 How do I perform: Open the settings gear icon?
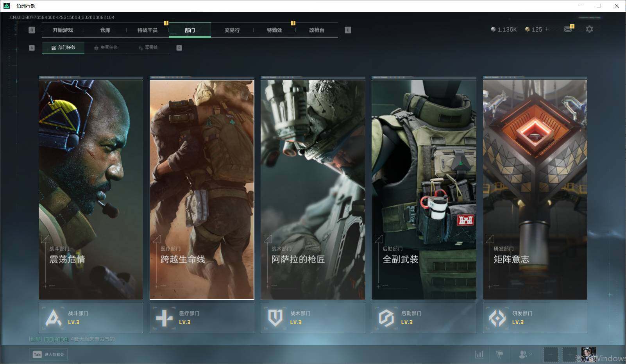pyautogui.click(x=589, y=29)
